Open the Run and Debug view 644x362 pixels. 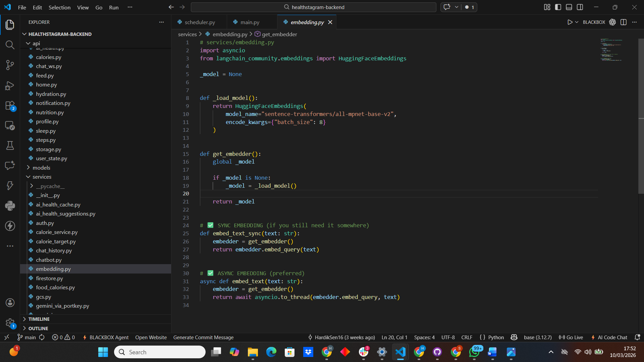(x=10, y=85)
